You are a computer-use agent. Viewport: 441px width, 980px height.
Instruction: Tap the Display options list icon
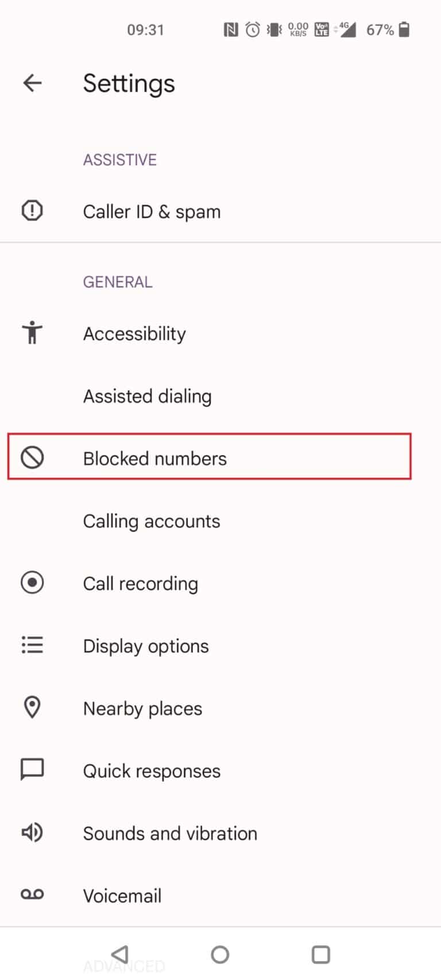[32, 645]
